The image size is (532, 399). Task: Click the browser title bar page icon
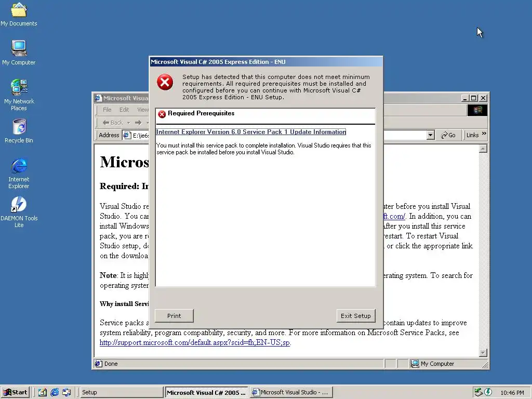(98, 98)
